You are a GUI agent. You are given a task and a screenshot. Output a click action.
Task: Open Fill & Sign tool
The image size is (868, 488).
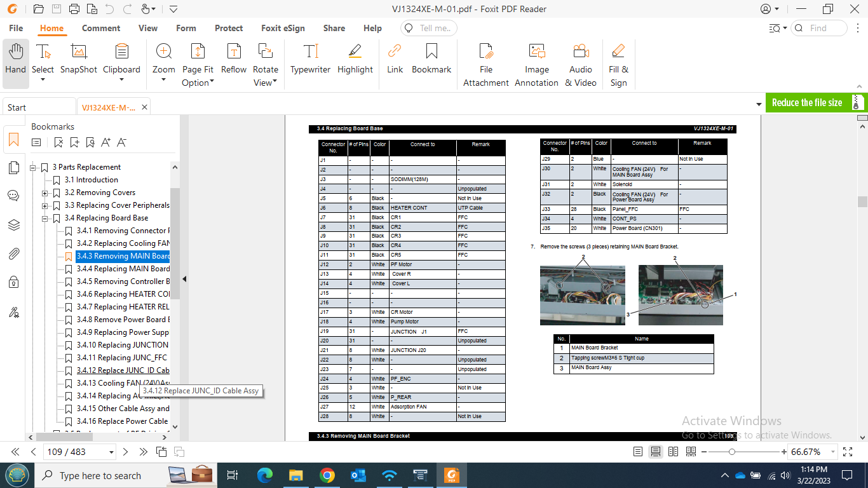tap(618, 65)
